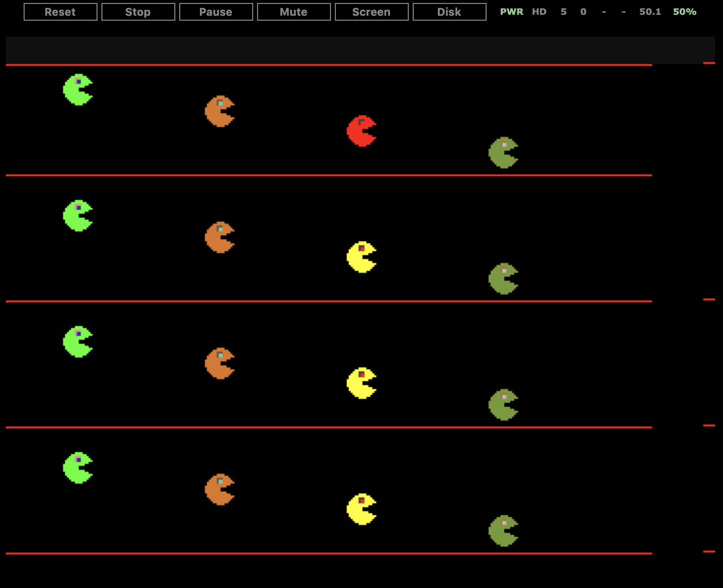Click the HD drive indicator
Screen dimensions: 723x588
(x=539, y=12)
